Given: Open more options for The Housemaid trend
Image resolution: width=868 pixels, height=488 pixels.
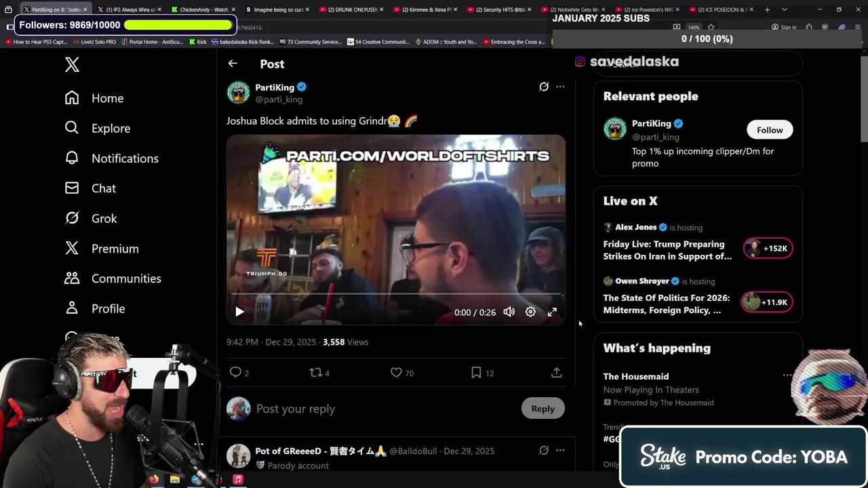Looking at the screenshot, I should [x=787, y=375].
